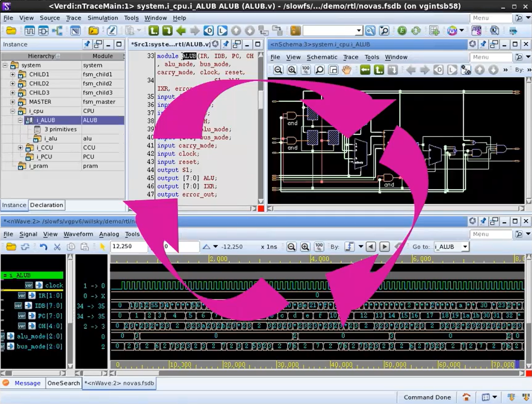Expand the i_CCU hierarchy node
The image size is (532, 404).
pos(20,147)
